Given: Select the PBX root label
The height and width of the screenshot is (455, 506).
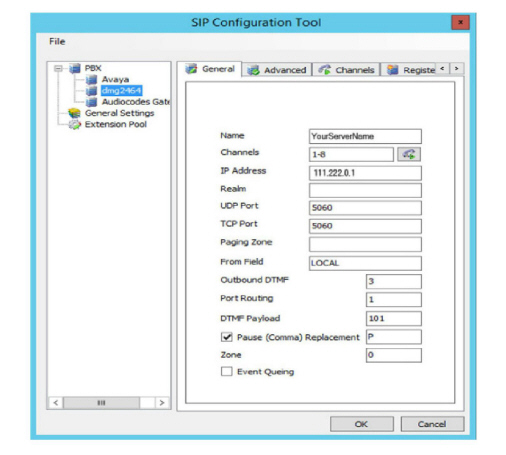Looking at the screenshot, I should [x=93, y=68].
